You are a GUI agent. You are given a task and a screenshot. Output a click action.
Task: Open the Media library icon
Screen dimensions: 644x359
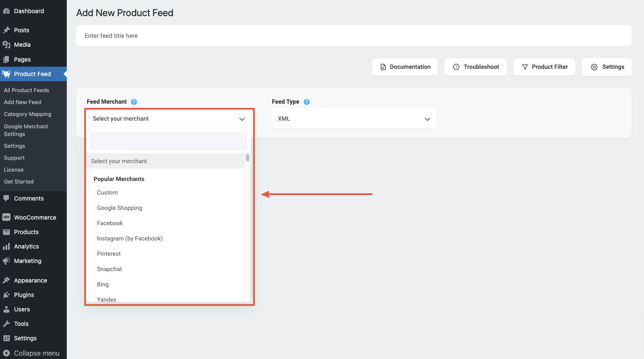click(x=7, y=44)
